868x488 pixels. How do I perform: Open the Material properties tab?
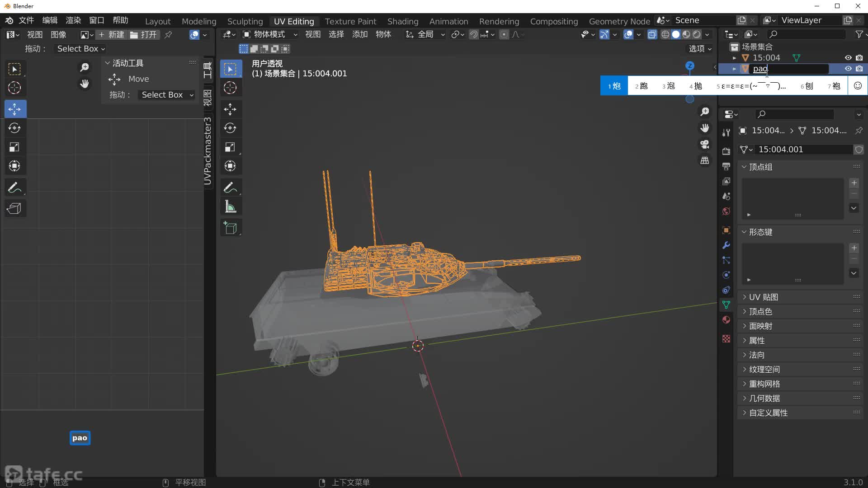[x=726, y=320]
